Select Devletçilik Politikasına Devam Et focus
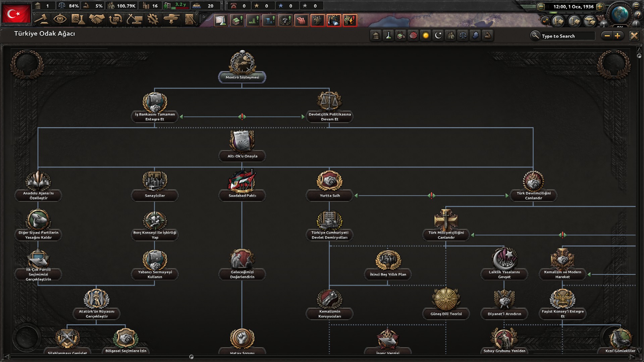 [329, 107]
